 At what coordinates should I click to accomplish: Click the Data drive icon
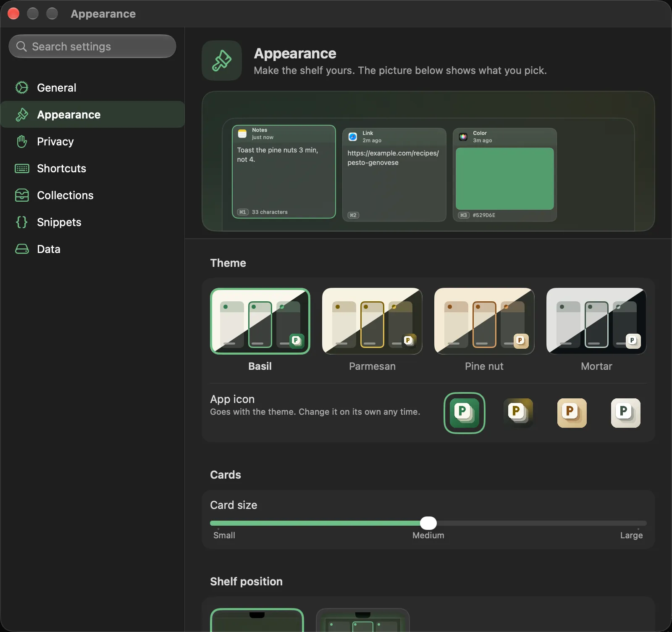click(22, 249)
